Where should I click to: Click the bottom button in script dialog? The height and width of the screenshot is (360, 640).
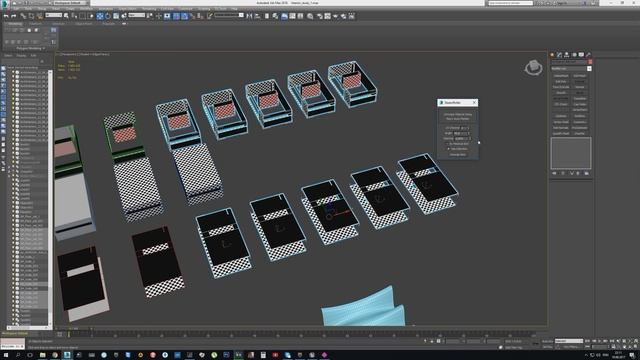pos(458,155)
